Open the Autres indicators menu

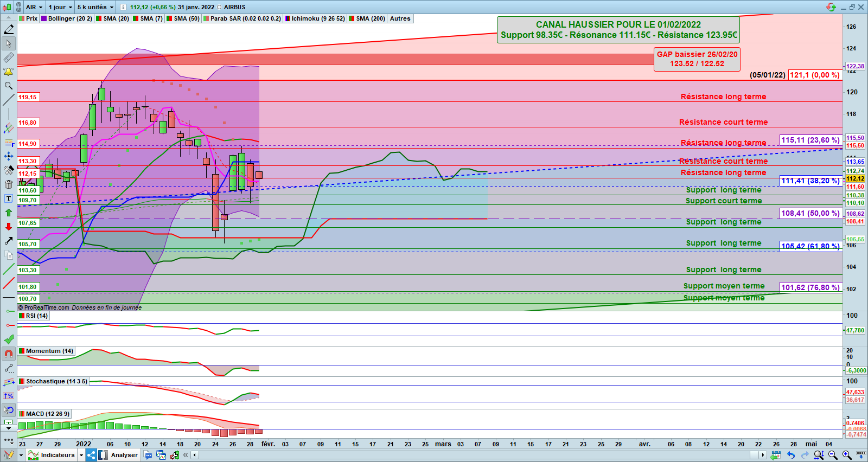400,18
